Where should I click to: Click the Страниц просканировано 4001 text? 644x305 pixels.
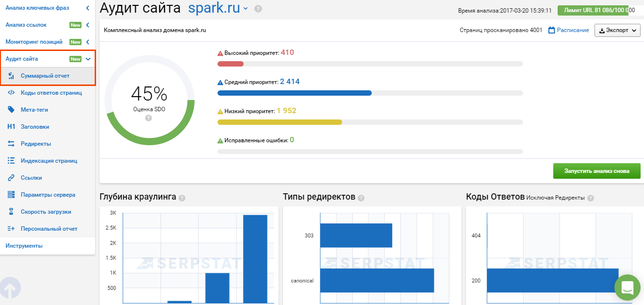click(501, 30)
